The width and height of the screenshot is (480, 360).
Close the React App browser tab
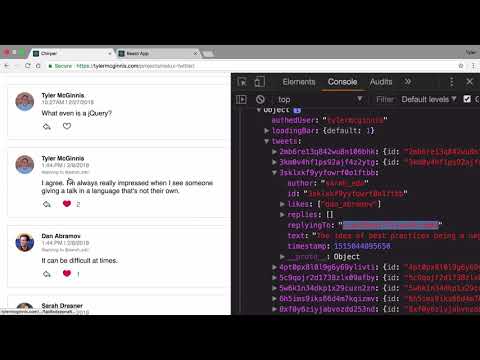(x=195, y=53)
